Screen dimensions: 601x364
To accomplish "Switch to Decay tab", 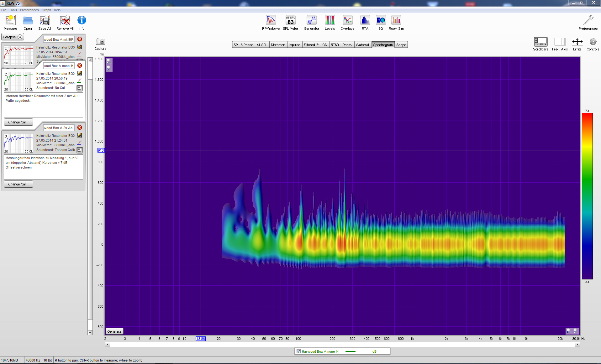I will click(347, 45).
